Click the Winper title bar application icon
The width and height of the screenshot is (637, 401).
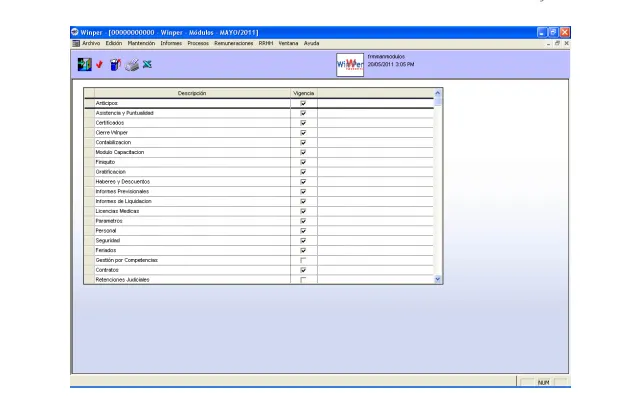(75, 32)
